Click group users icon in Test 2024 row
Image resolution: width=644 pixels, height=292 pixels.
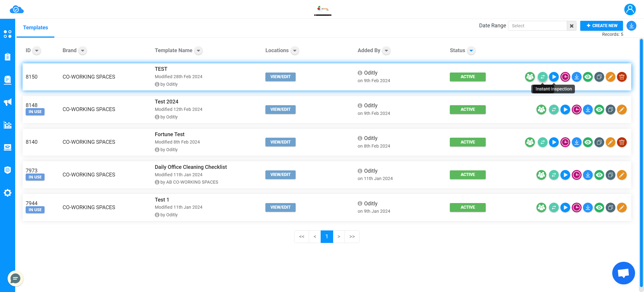[541, 109]
